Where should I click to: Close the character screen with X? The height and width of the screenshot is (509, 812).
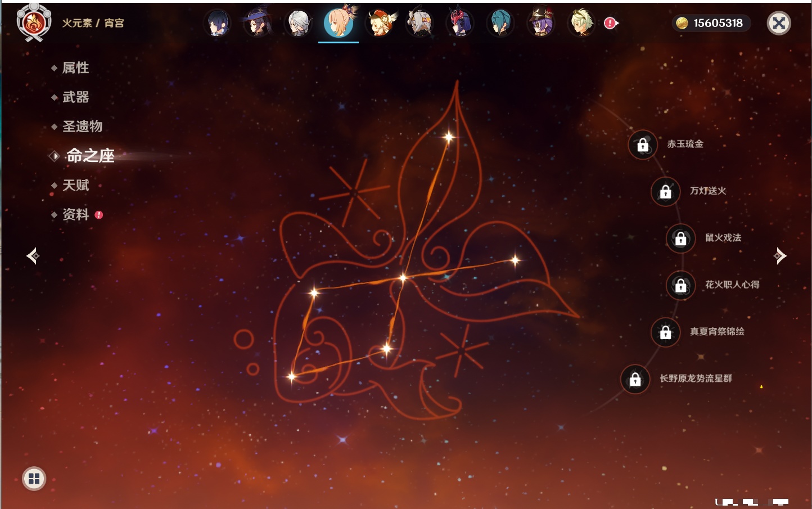(x=779, y=23)
